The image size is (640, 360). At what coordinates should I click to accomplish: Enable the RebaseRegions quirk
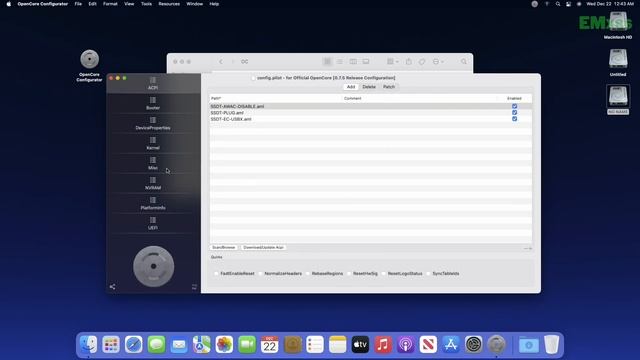pos(308,273)
